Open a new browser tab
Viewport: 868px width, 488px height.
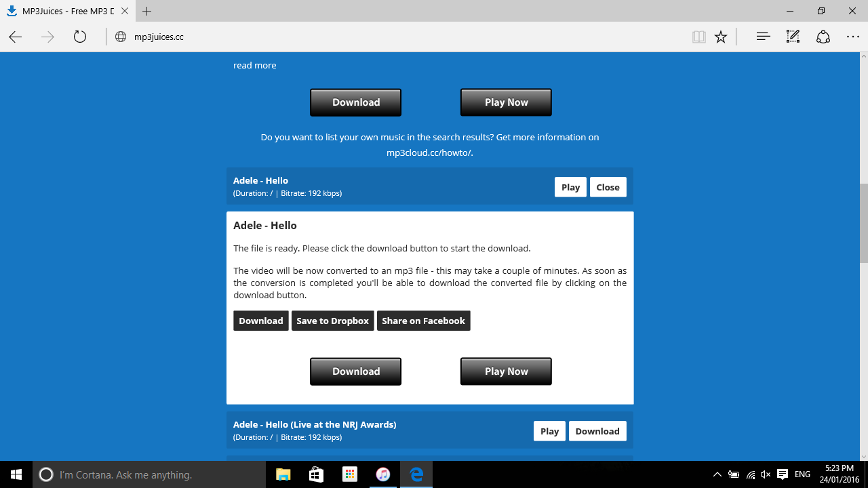147,11
